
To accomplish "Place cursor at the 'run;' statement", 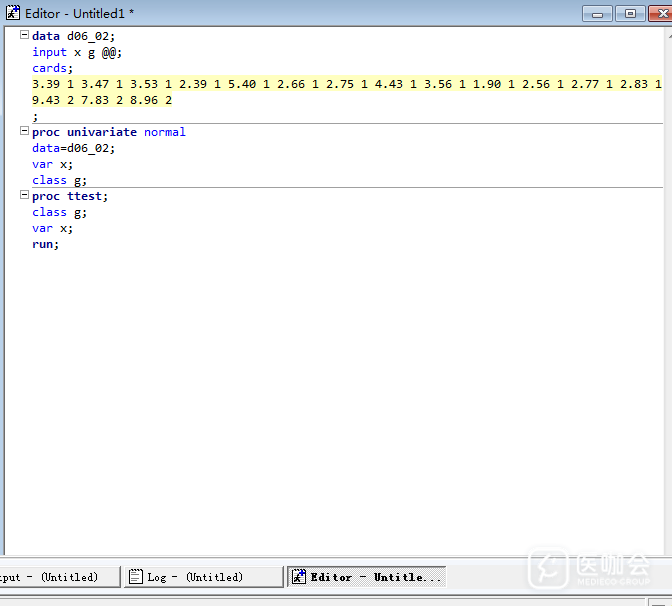I will (x=45, y=244).
